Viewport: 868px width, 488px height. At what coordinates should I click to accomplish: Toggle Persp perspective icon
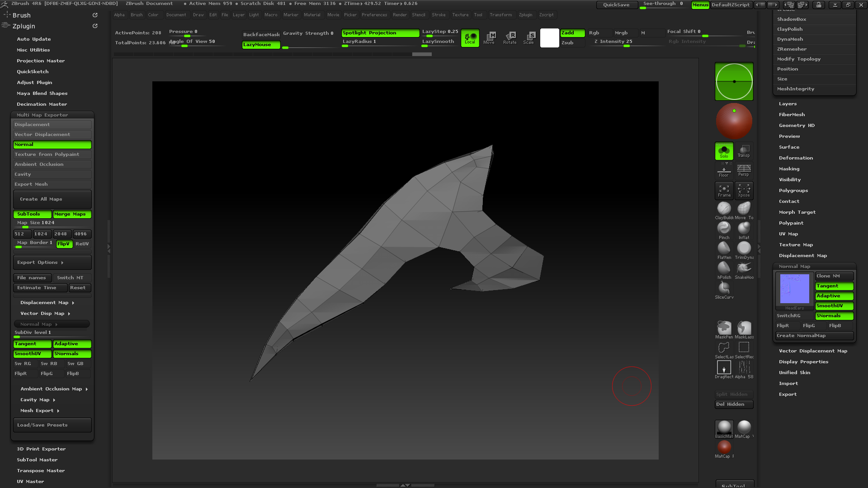744,171
